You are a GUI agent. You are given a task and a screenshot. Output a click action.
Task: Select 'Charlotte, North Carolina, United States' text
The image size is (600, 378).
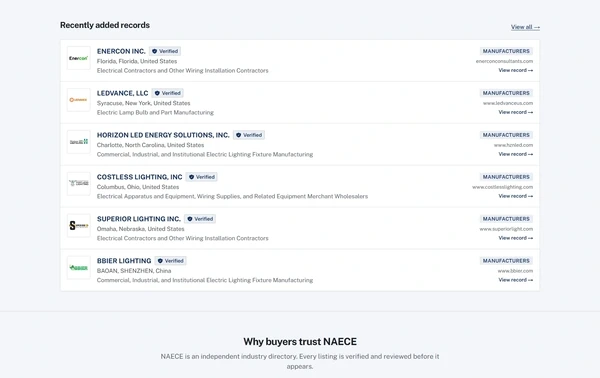pyautogui.click(x=150, y=145)
